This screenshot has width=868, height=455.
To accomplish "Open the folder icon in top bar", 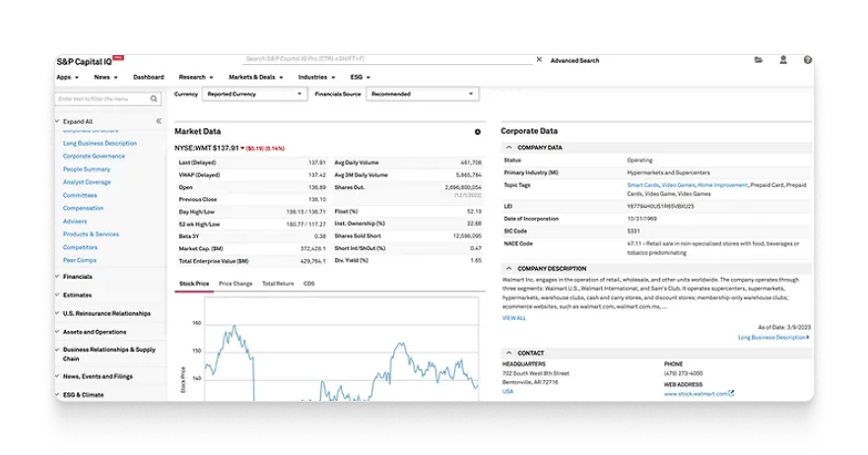I will (759, 60).
